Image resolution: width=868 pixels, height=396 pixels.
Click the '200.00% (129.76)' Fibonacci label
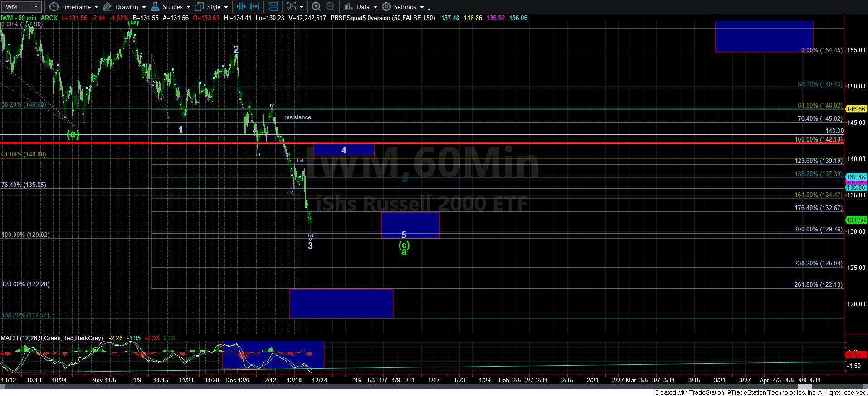coord(819,229)
